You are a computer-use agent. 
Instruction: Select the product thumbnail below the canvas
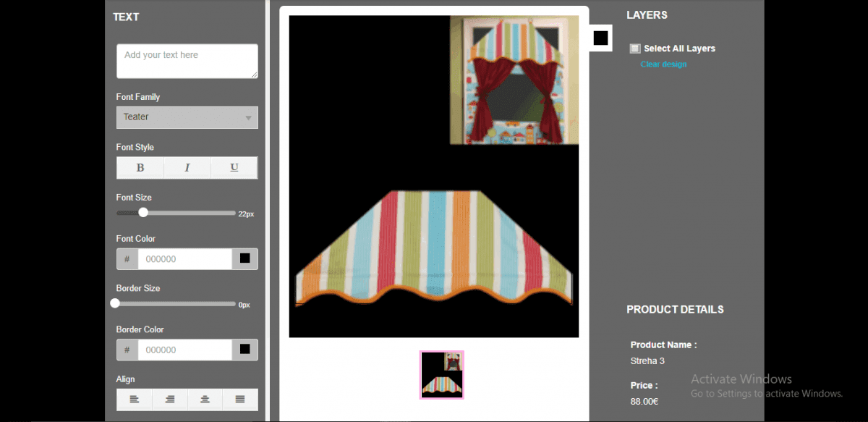[x=441, y=375]
